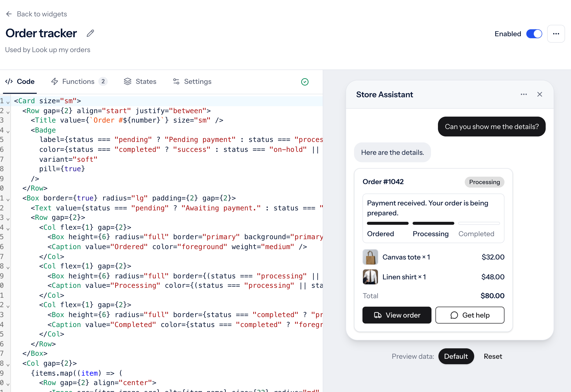The width and height of the screenshot is (571, 392).
Task: Click the Completed step label
Action: tap(476, 234)
